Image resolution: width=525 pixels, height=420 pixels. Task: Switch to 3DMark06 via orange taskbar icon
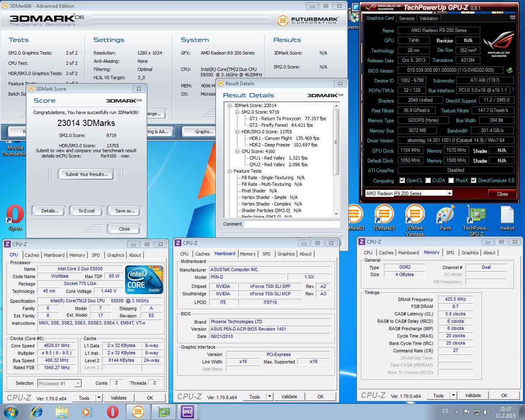tap(138, 411)
